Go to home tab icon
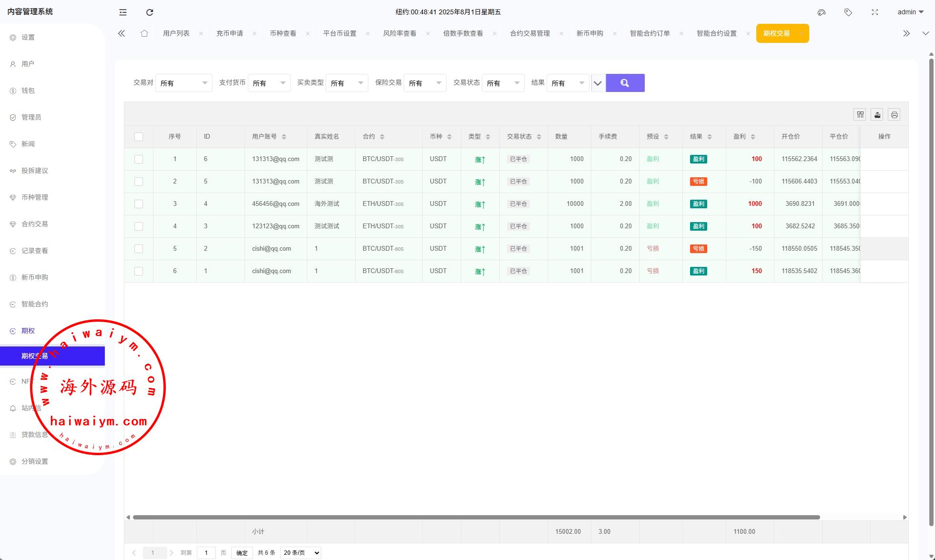The width and height of the screenshot is (935, 560). (144, 33)
